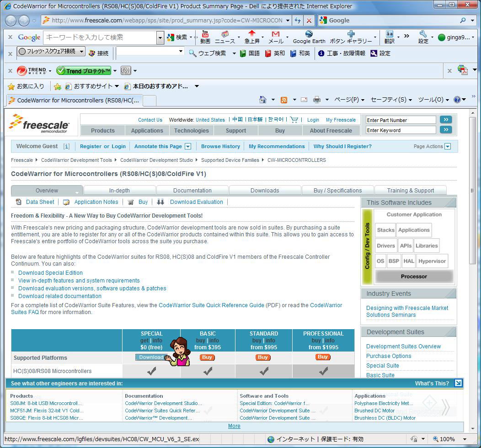
Task: Click the page refresh arrows icon
Action: tap(297, 21)
